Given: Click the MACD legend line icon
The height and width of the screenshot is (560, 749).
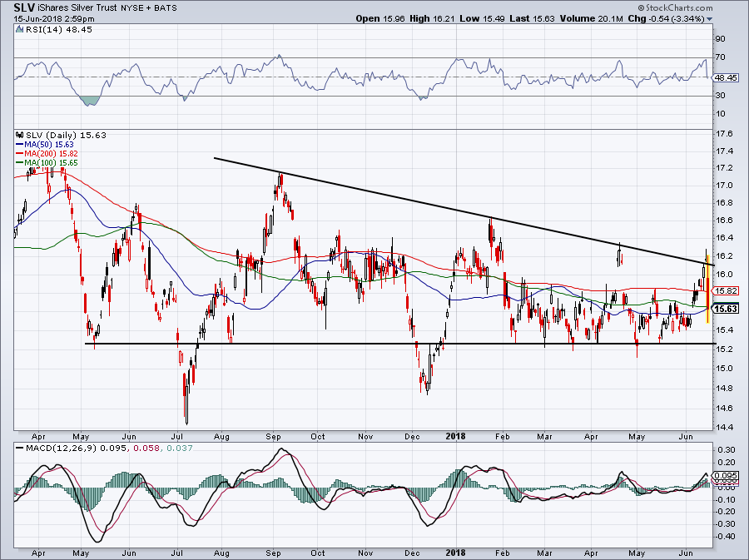Looking at the screenshot, I should click(20, 448).
